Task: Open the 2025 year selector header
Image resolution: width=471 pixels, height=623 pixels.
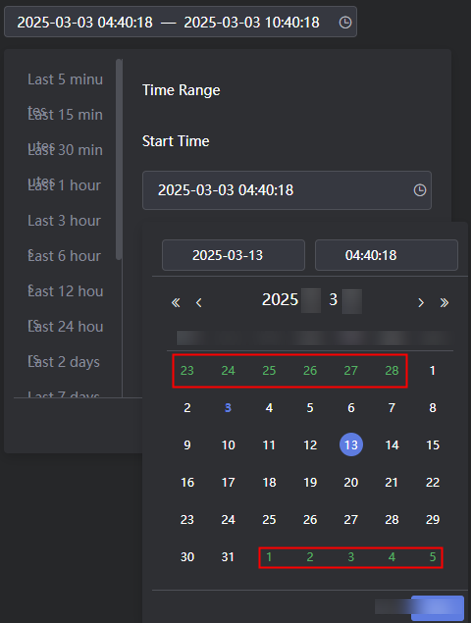Action: (x=280, y=300)
